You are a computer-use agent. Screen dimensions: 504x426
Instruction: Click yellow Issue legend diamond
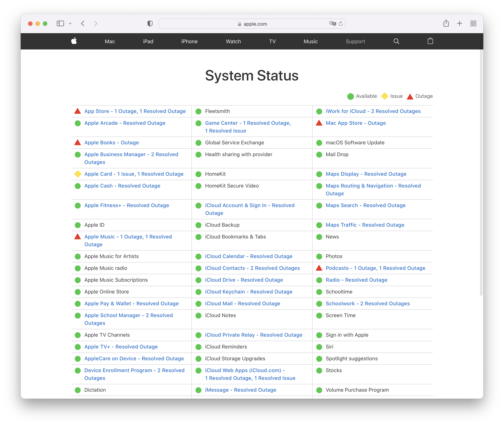384,96
